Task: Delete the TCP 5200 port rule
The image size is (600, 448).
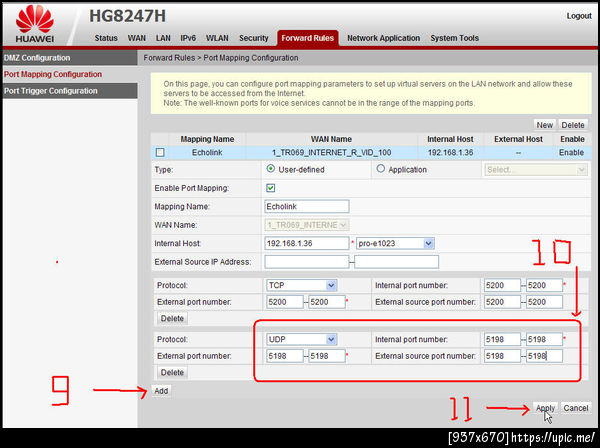Action: click(172, 318)
